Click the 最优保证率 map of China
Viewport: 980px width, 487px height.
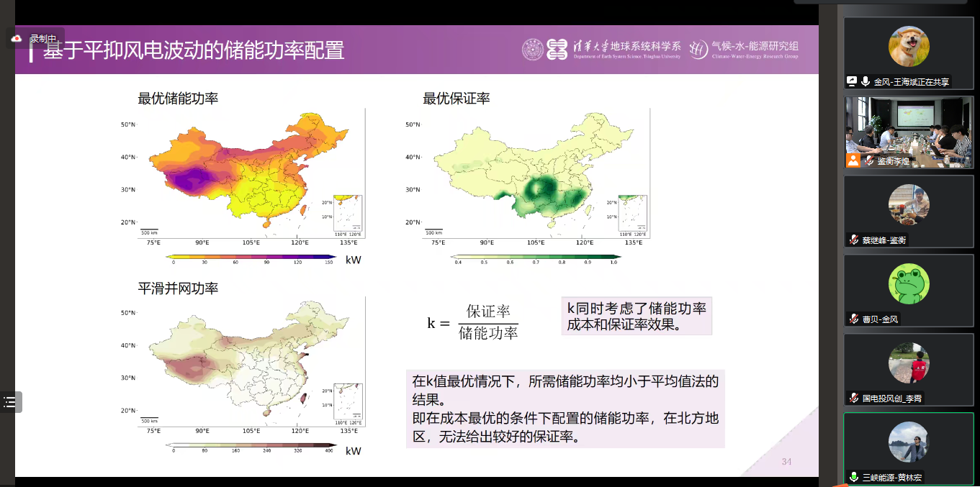pyautogui.click(x=536, y=173)
